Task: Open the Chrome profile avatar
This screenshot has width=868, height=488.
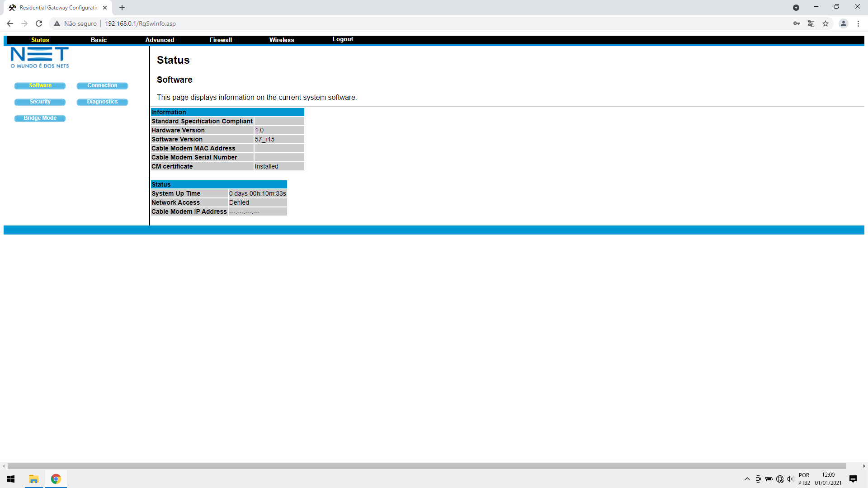Action: click(x=844, y=23)
